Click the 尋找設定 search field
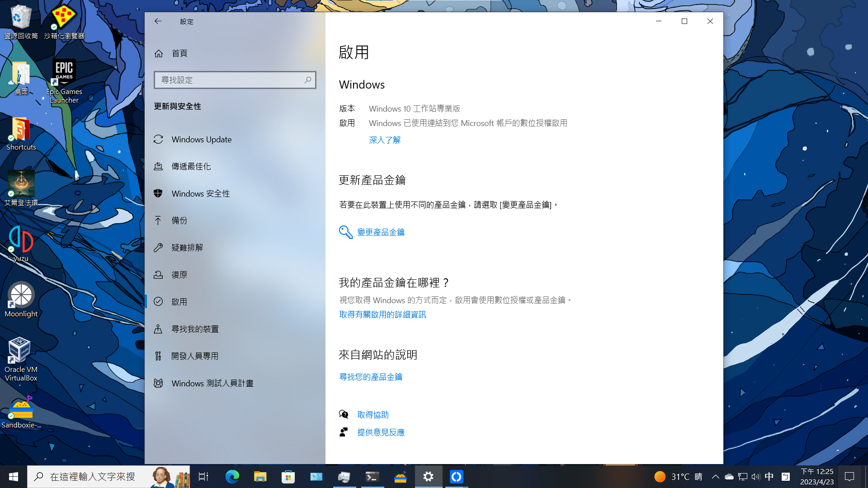This screenshot has width=868, height=488. (235, 80)
